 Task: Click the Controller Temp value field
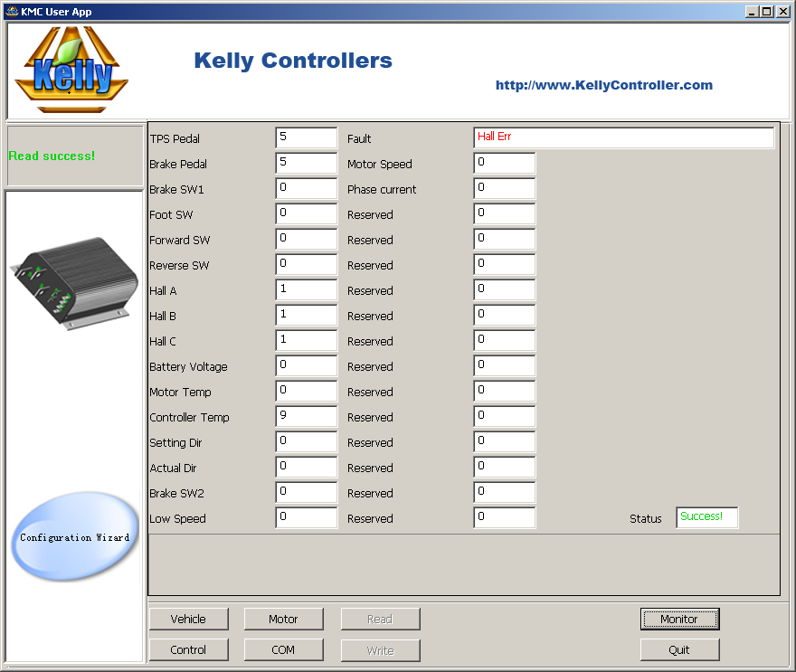click(x=307, y=416)
